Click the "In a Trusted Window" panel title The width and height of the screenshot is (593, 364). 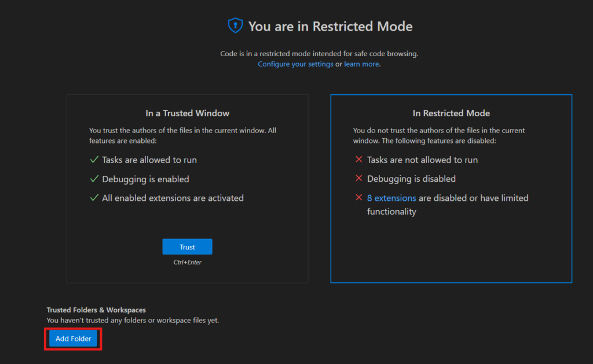pos(187,113)
